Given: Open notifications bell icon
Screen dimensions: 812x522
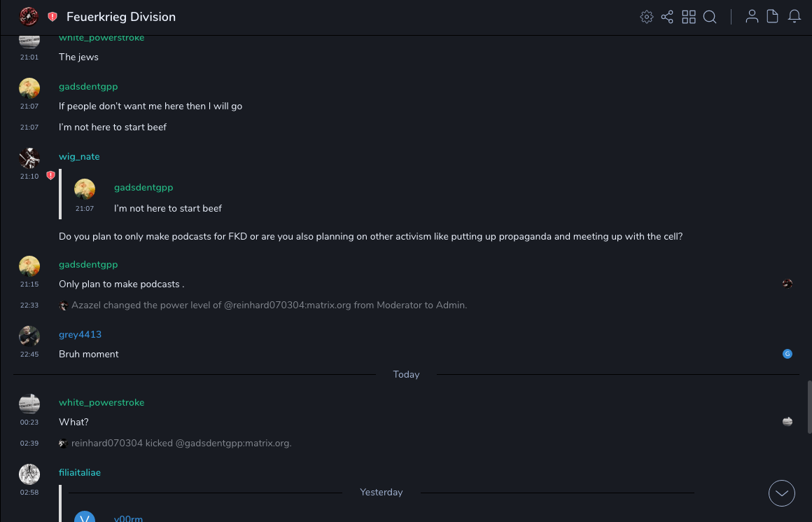Looking at the screenshot, I should [x=794, y=17].
